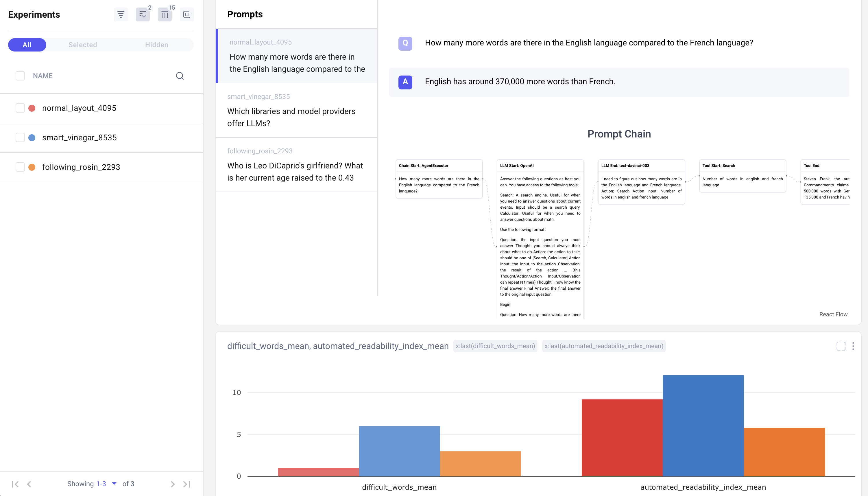The width and height of the screenshot is (868, 496).
Task: Go to the next experiments page
Action: (x=173, y=484)
